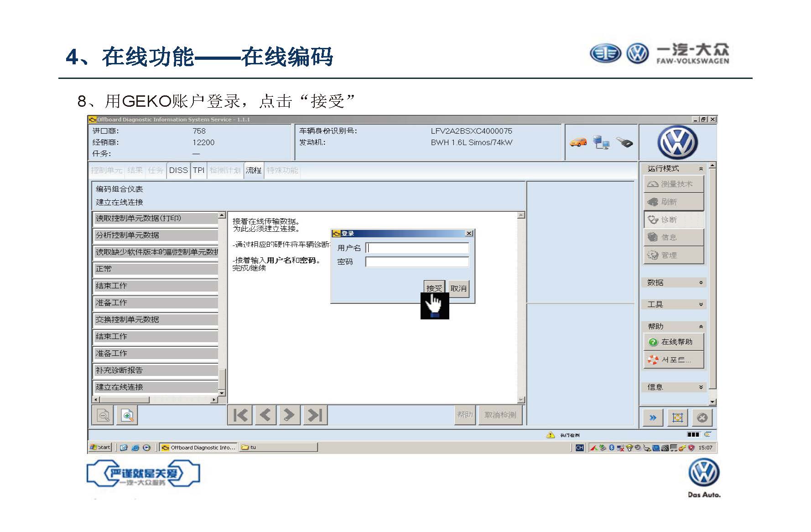811x532 pixels.
Task: Select 读取控制单元数据(打印) step
Action: coord(156,219)
